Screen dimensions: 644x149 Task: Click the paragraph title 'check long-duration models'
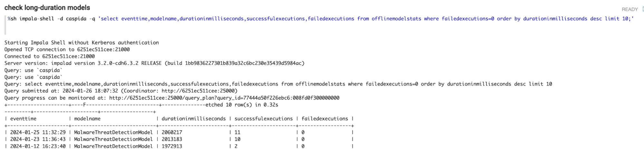pyautogui.click(x=47, y=8)
